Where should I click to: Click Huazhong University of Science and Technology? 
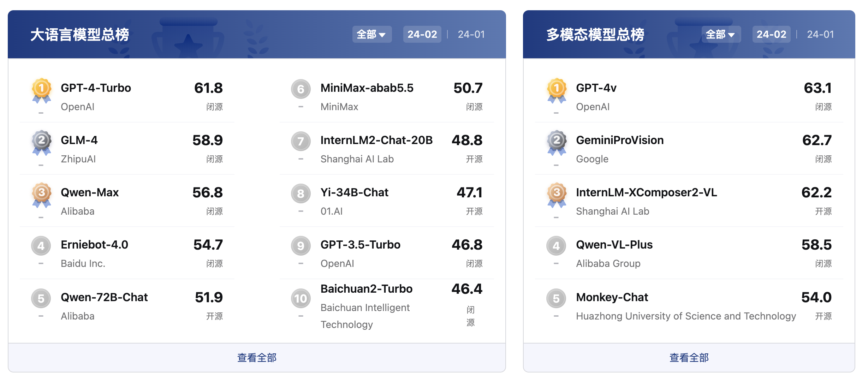[686, 316]
